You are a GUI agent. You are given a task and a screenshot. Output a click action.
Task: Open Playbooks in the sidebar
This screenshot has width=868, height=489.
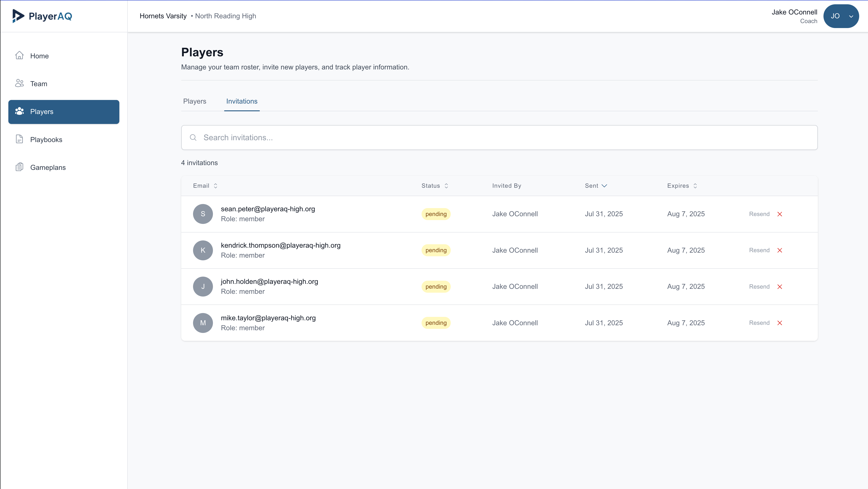coord(64,140)
